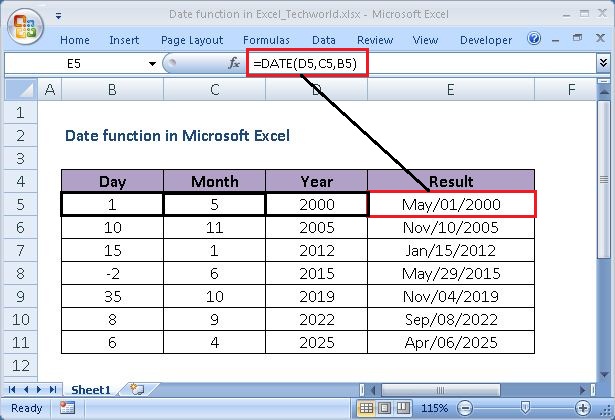The image size is (615, 420).
Task: Open Customize Quick Access Toolbar dropdown
Action: pos(58,16)
